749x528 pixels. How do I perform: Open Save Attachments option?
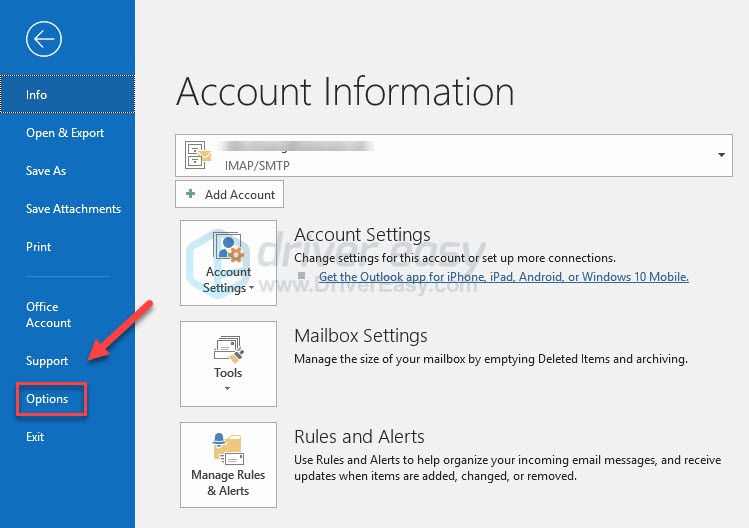pos(73,209)
